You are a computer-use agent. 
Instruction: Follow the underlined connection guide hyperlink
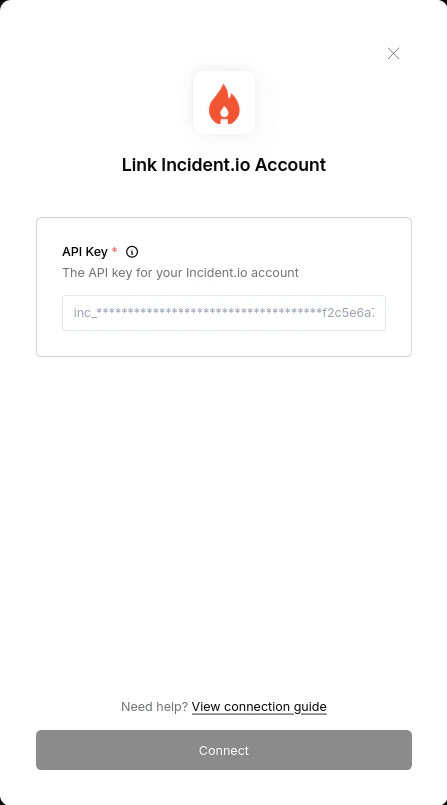point(259,707)
